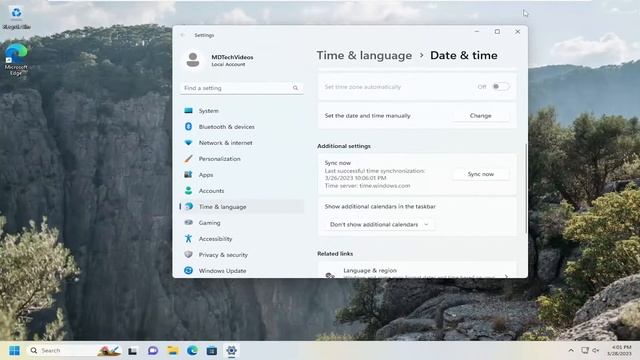640x360 pixels.
Task: Maximize the Settings window
Action: point(497,32)
